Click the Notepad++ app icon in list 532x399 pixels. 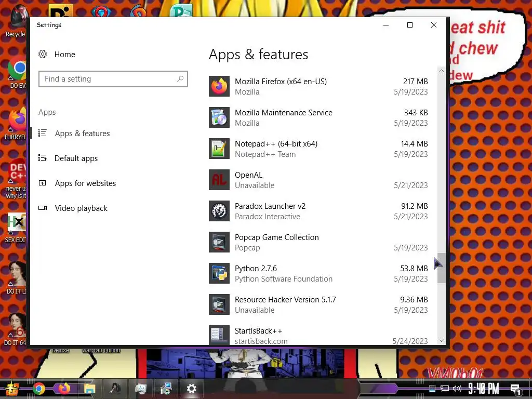coord(219,149)
